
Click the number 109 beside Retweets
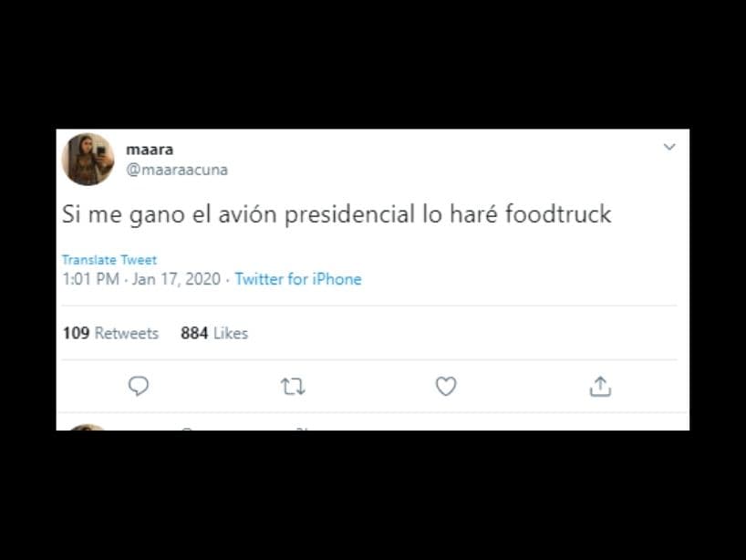pos(76,333)
